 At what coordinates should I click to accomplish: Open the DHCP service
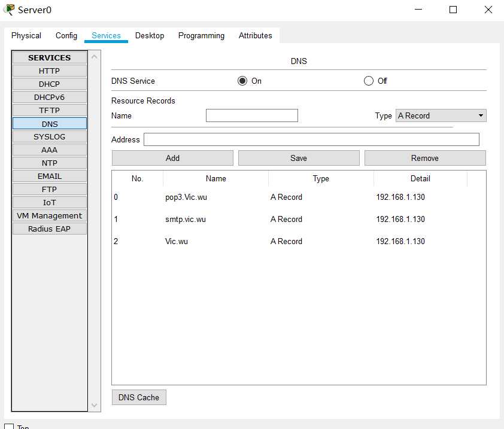click(x=50, y=84)
